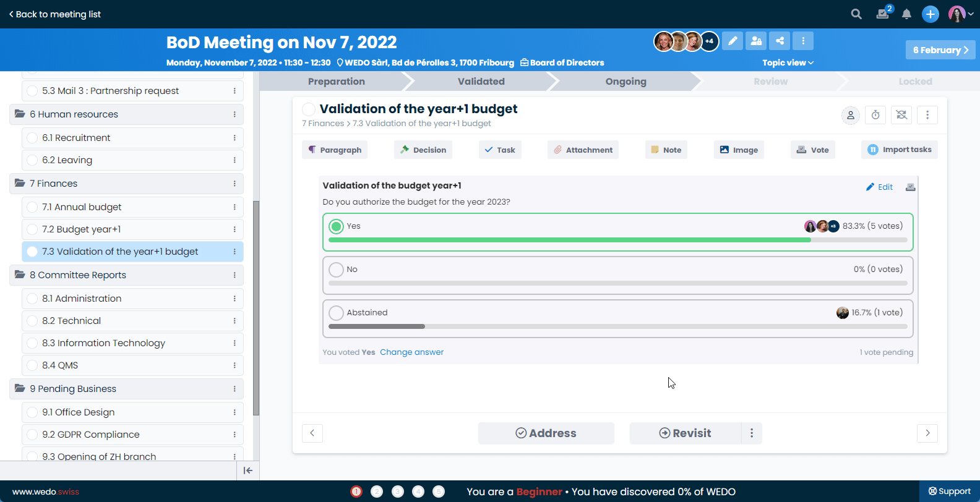
Task: Click the vote box icon beside Edit
Action: click(x=911, y=187)
